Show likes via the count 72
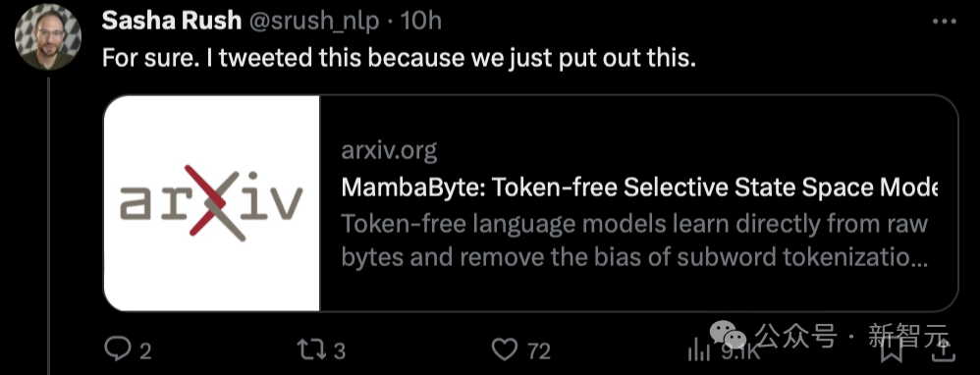980x375 pixels. (x=539, y=351)
